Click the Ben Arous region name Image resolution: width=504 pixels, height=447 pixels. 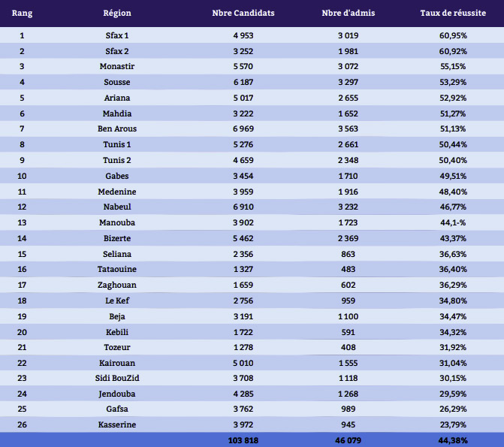(117, 128)
